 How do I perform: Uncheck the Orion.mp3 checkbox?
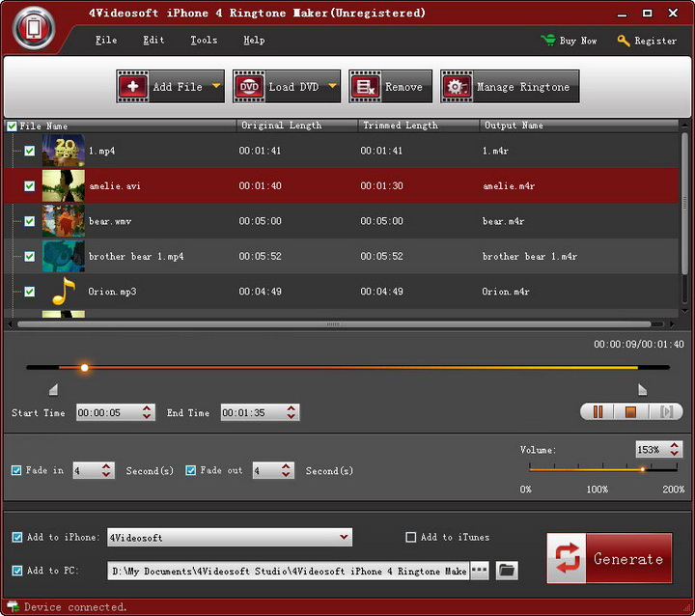point(29,292)
